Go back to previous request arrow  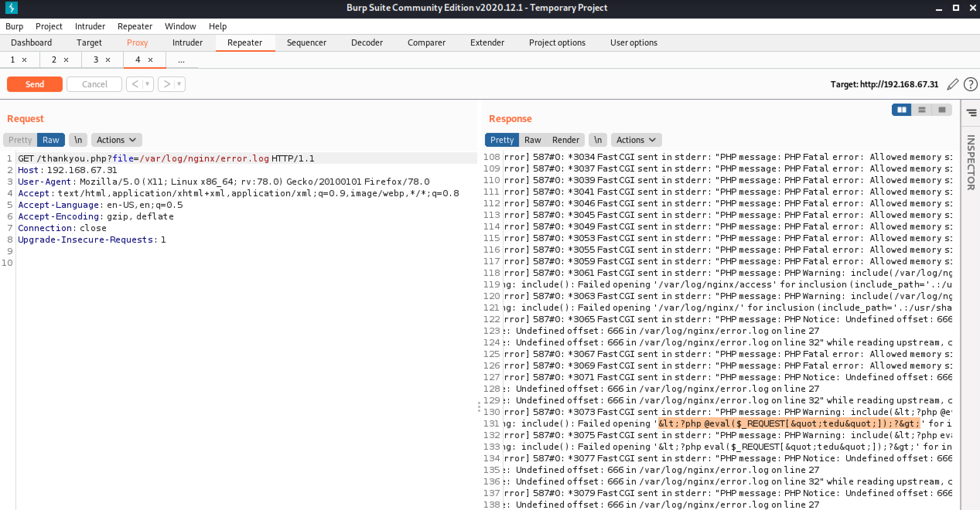point(135,84)
